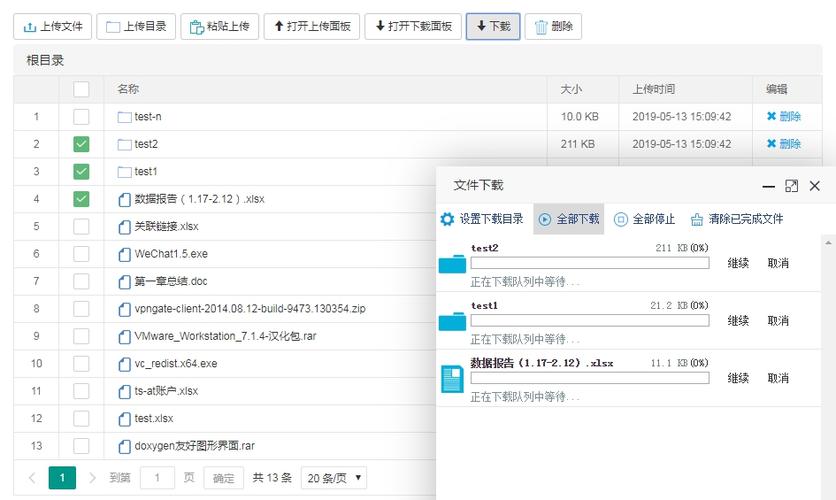Screen dimensions: 836x500
Task: Click the 上传文件 upload file button
Action: tap(53, 27)
